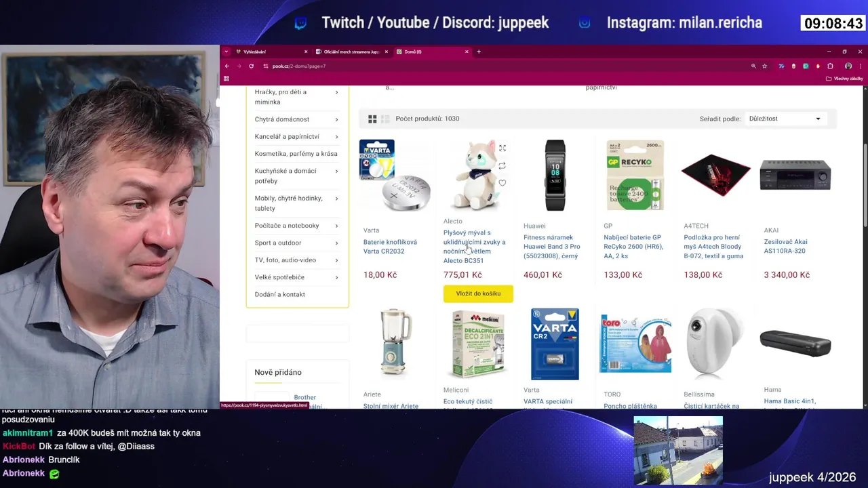This screenshot has height=488, width=868.
Task: Open the browser profile avatar
Action: (848, 66)
